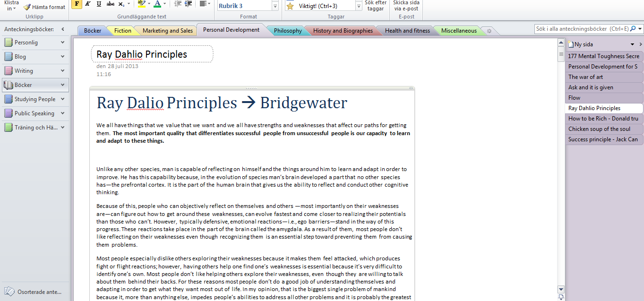Image resolution: width=644 pixels, height=301 pixels.
Task: Expand the Personlig notebook chevron
Action: pos(63,43)
